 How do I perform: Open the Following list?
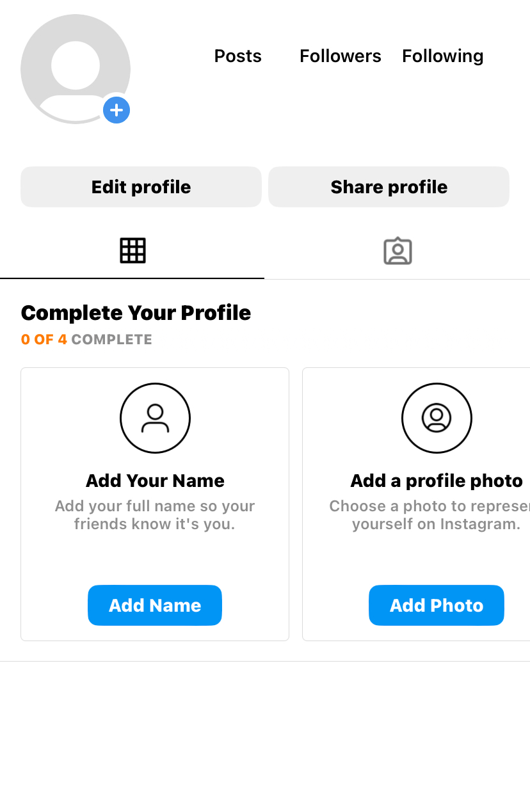point(443,56)
